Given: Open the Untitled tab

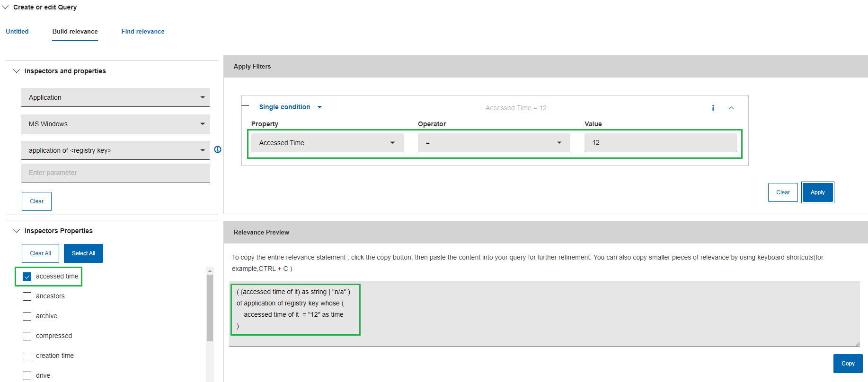Looking at the screenshot, I should pyautogui.click(x=17, y=31).
